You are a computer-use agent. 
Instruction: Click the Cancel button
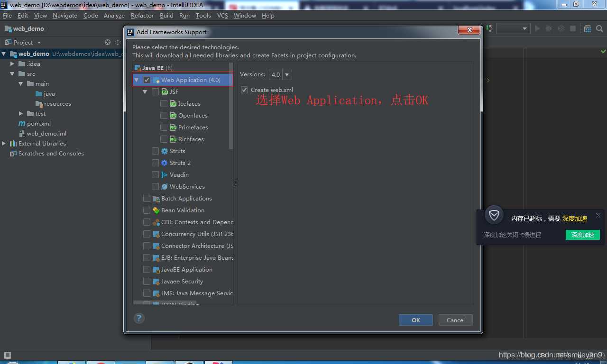coord(456,320)
